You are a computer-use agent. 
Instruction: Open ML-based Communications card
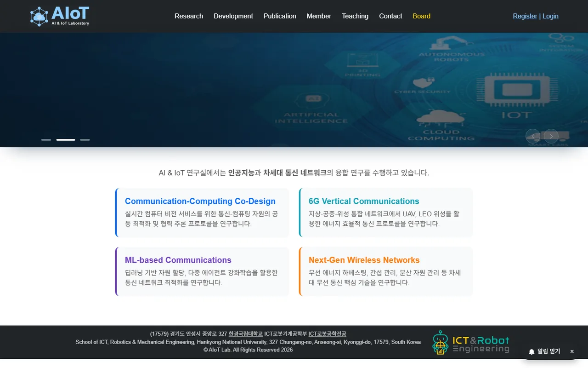tap(202, 271)
